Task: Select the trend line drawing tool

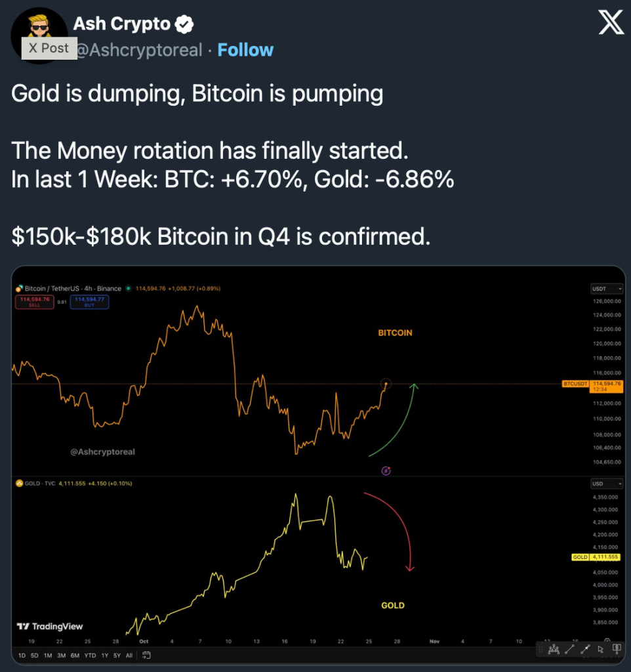Action: pyautogui.click(x=569, y=649)
